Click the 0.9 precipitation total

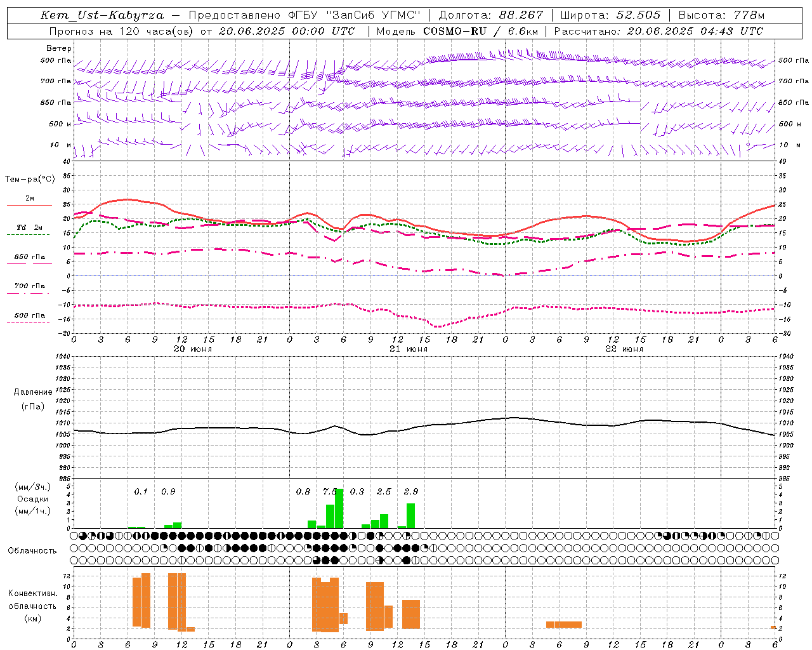tap(168, 491)
